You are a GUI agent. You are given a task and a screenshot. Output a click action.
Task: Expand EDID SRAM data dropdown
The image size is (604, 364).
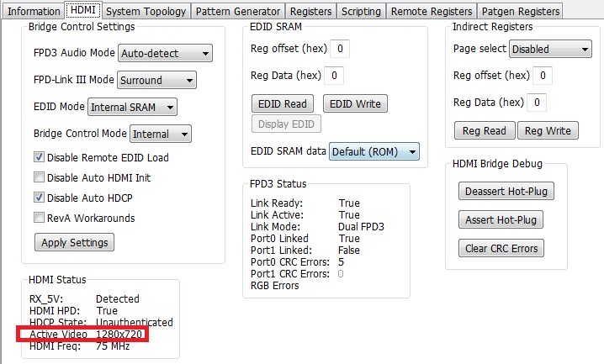click(374, 152)
